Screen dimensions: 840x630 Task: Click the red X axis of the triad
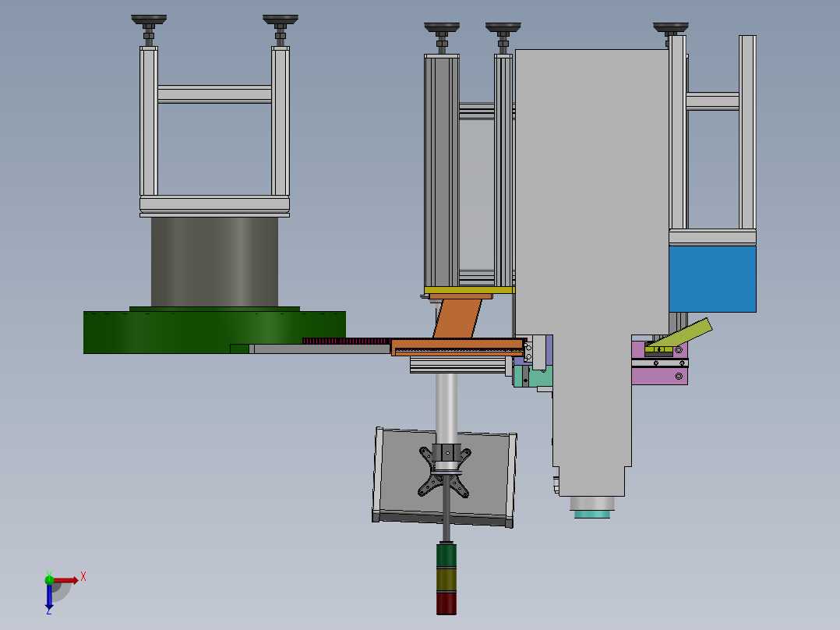[65, 580]
